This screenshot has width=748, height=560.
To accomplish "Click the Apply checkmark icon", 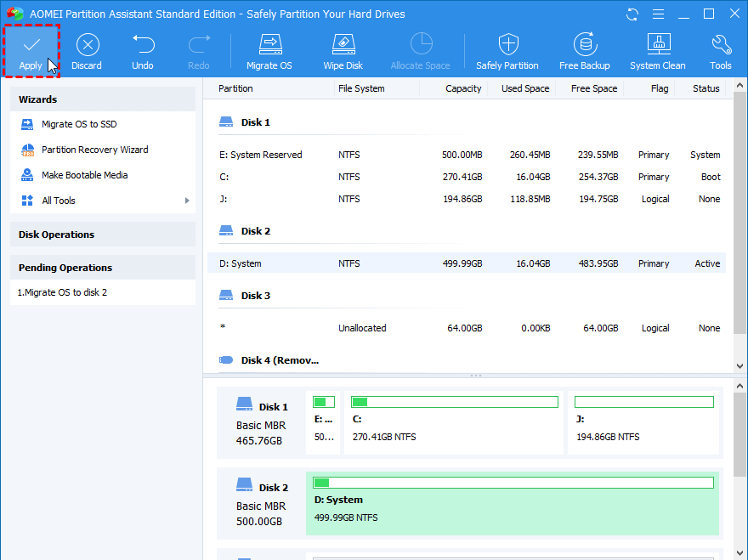I will (31, 45).
